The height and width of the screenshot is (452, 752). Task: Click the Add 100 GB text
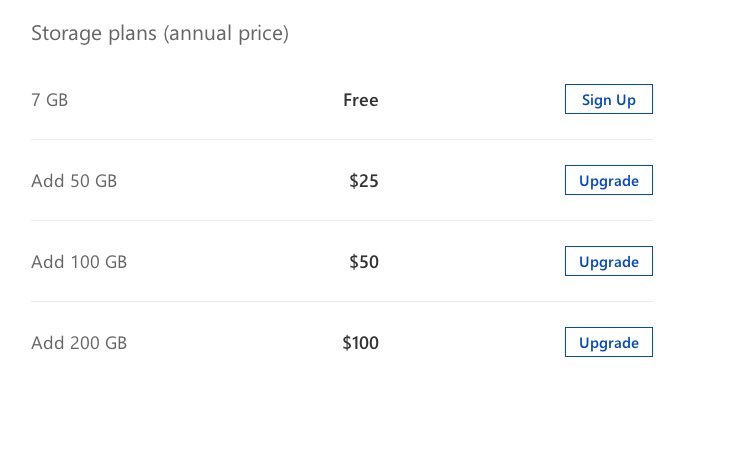(x=79, y=262)
